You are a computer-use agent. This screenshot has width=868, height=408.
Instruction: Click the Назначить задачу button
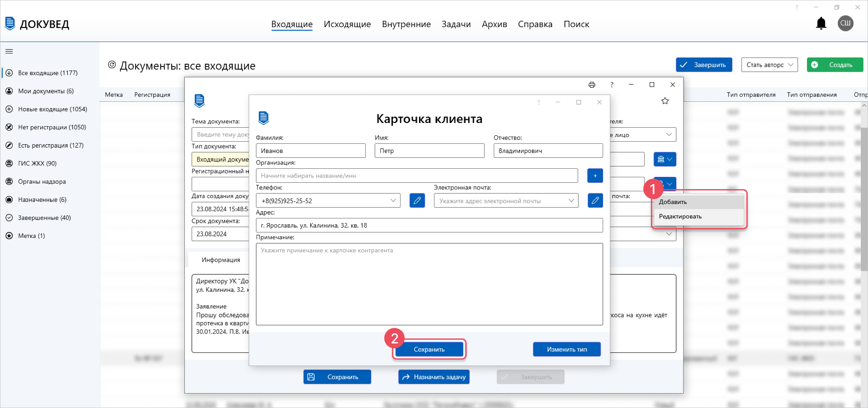point(434,377)
